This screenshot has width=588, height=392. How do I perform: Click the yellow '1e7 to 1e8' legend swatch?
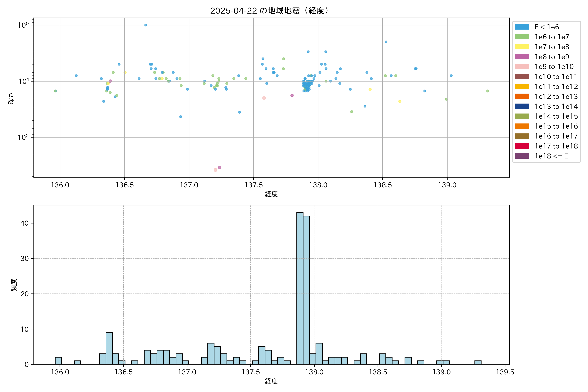tap(522, 47)
